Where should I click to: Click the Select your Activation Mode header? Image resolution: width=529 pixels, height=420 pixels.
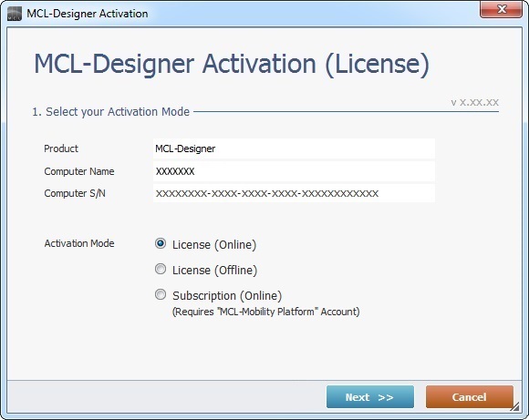pos(111,111)
